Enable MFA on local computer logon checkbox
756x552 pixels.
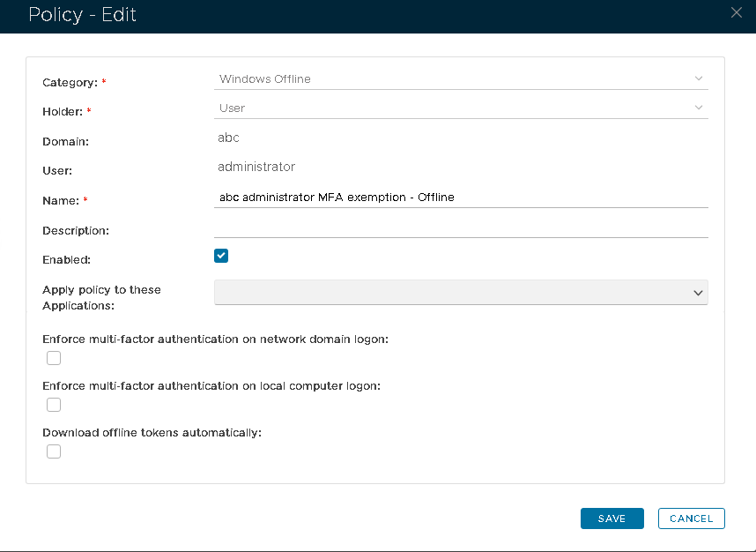[x=54, y=405]
